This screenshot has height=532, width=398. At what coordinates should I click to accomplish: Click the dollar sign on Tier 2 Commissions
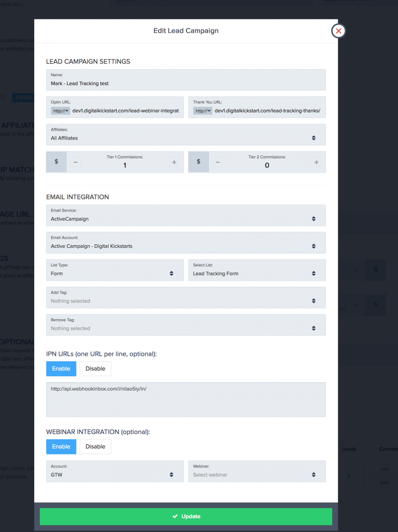click(199, 162)
